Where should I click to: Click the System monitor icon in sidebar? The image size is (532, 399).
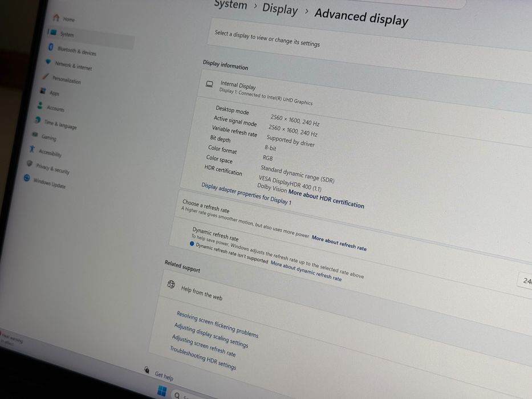pyautogui.click(x=54, y=32)
